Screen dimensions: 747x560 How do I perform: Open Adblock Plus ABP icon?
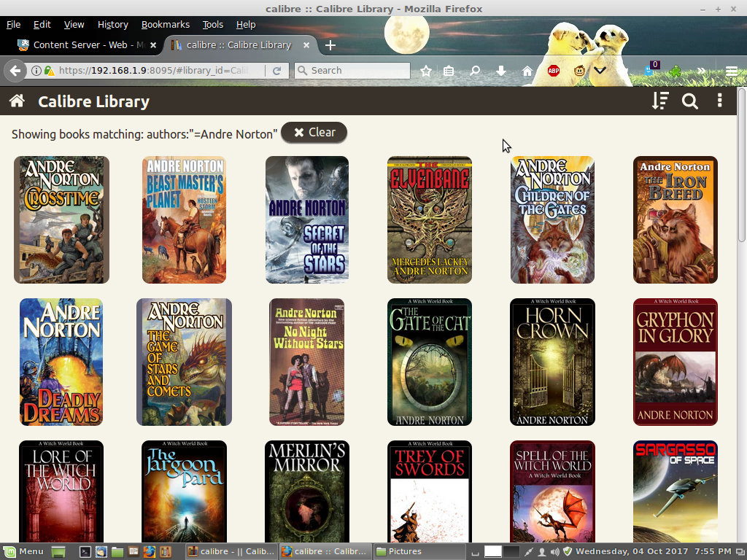553,71
